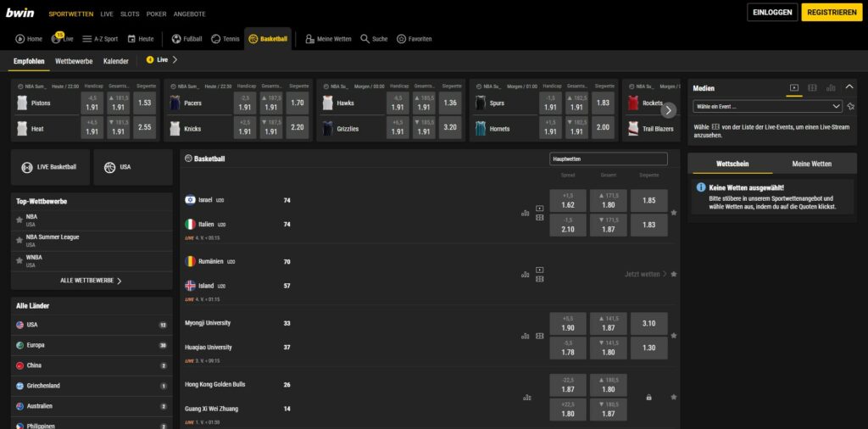Favorite NBA in Top-Wettbewerbe
This screenshot has width=868, height=429.
pos(19,220)
